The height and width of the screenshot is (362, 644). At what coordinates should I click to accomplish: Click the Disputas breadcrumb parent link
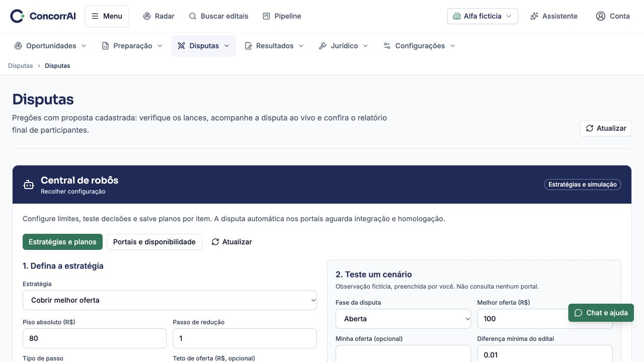pyautogui.click(x=20, y=66)
